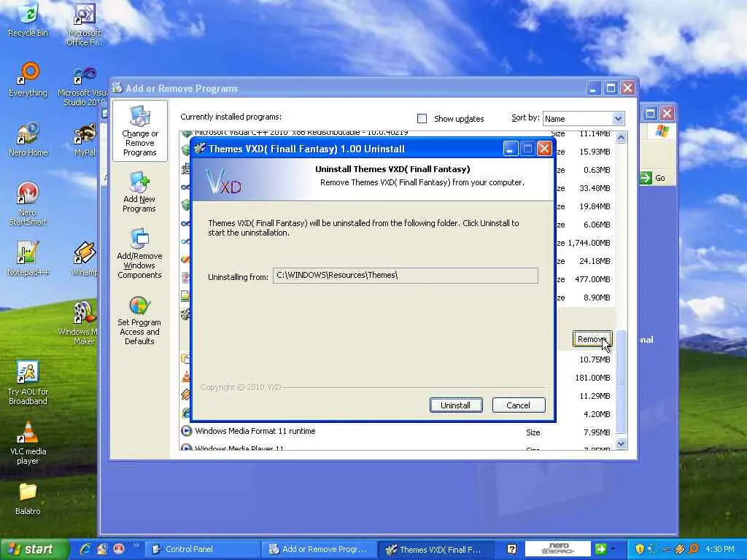Open Microsoft Visual Studio 2010 shortcut
The image size is (747, 560).
85,86
